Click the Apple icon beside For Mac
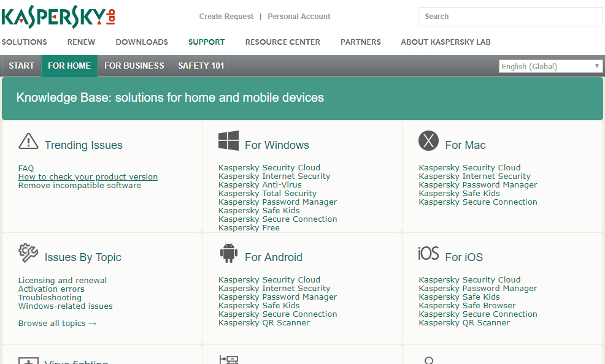 (x=428, y=140)
